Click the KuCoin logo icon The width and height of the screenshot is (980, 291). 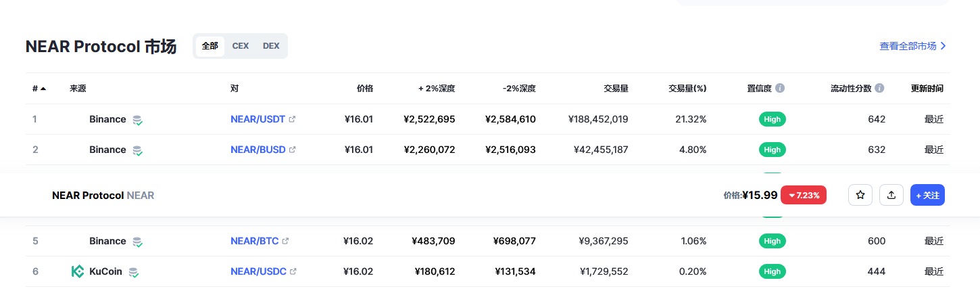point(78,271)
